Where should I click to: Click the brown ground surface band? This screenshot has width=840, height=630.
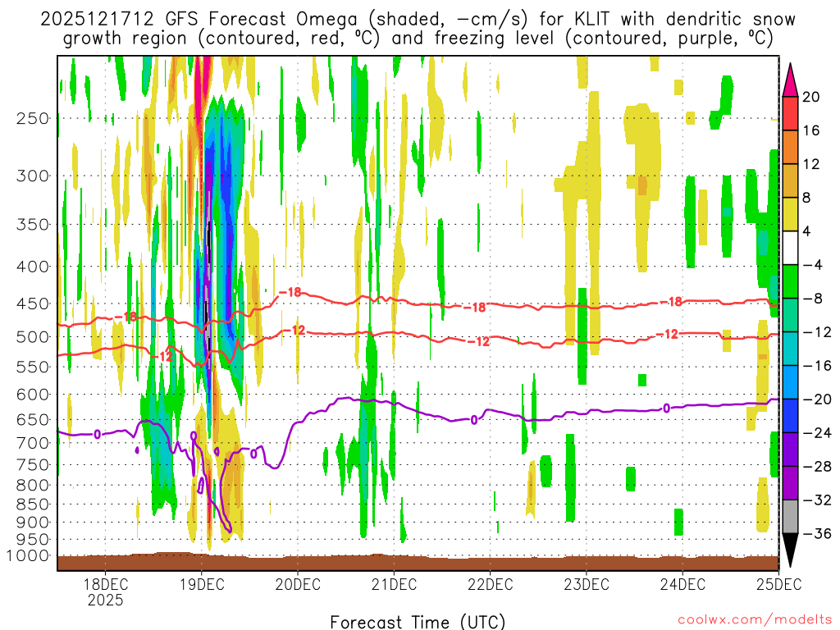(418, 563)
